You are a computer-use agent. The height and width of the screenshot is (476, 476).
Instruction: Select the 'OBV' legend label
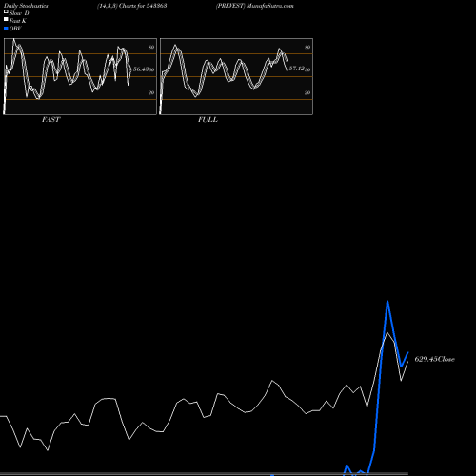pyautogui.click(x=15, y=29)
